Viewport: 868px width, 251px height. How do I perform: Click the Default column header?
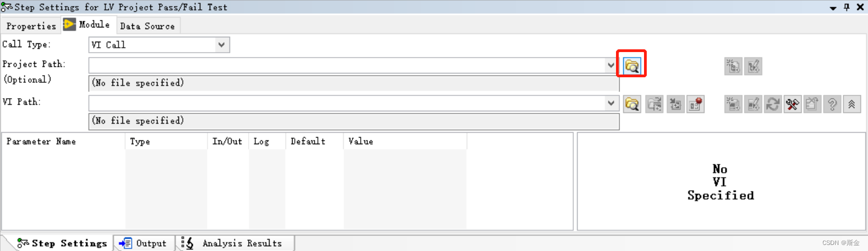(314, 141)
